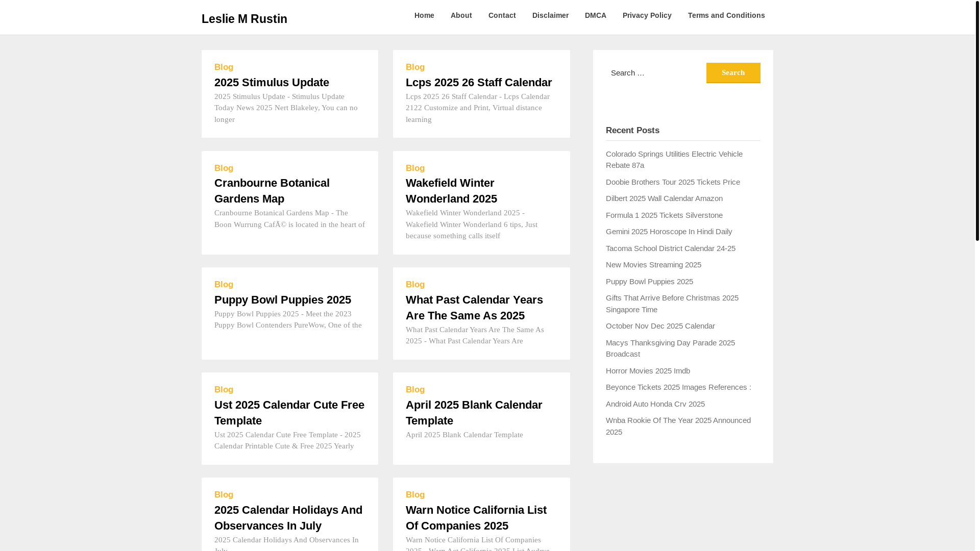Image resolution: width=980 pixels, height=551 pixels.
Task: Click Blog category above Lcps Staff Calendar
Action: point(415,67)
